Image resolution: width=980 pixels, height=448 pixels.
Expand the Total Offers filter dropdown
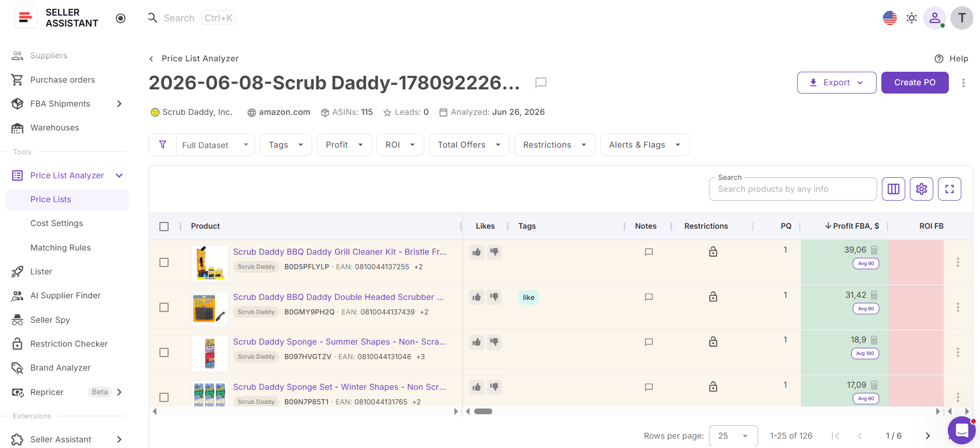click(469, 145)
